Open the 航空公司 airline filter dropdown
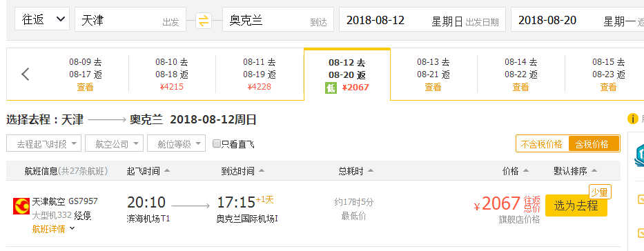This screenshot has width=644, height=251. [x=117, y=144]
